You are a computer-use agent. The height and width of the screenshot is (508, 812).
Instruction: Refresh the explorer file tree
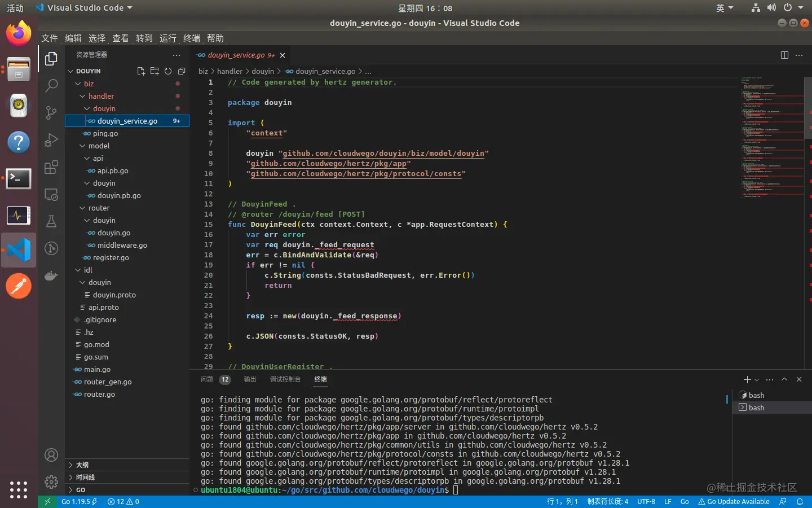[x=168, y=71]
